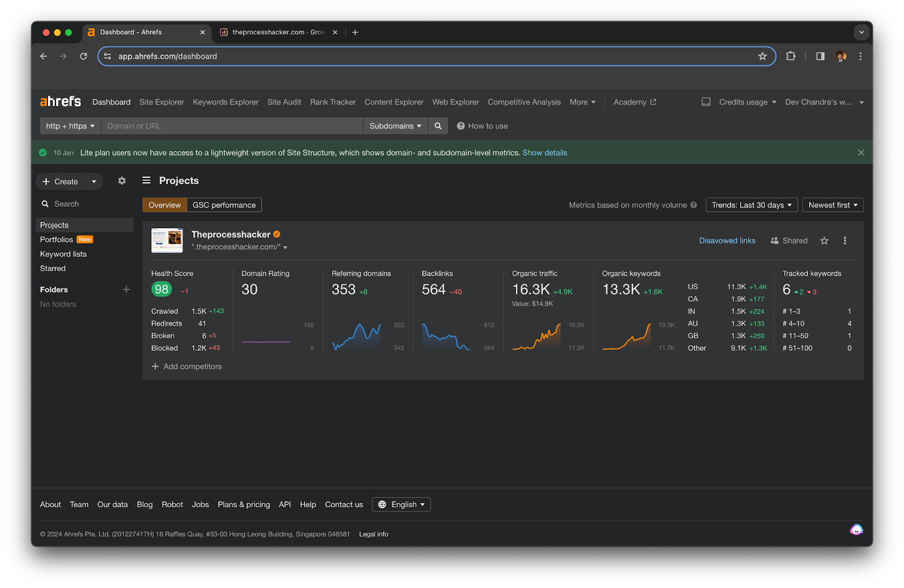Expand the Create button dropdown
The height and width of the screenshot is (588, 904).
pyautogui.click(x=94, y=181)
